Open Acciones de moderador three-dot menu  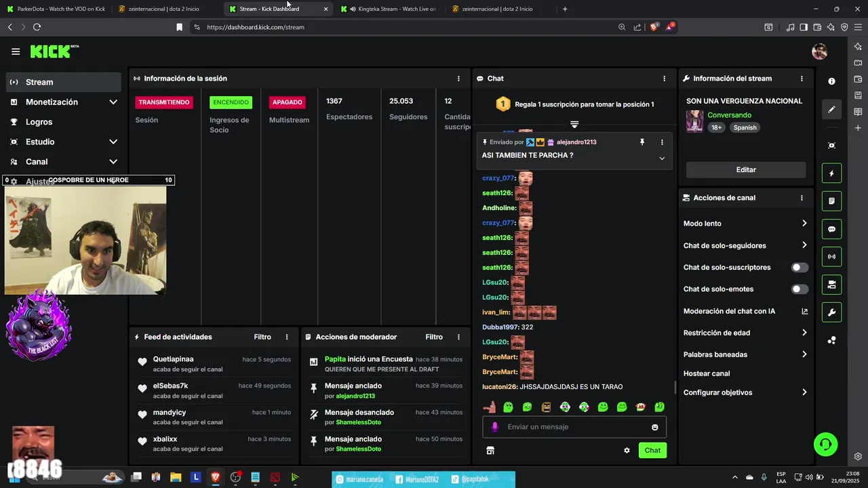point(458,337)
